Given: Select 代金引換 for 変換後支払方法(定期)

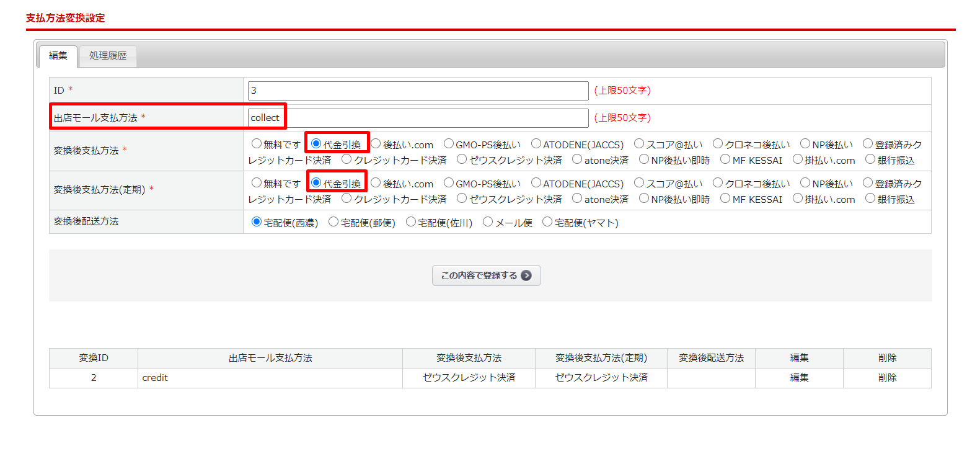Looking at the screenshot, I should click(316, 183).
